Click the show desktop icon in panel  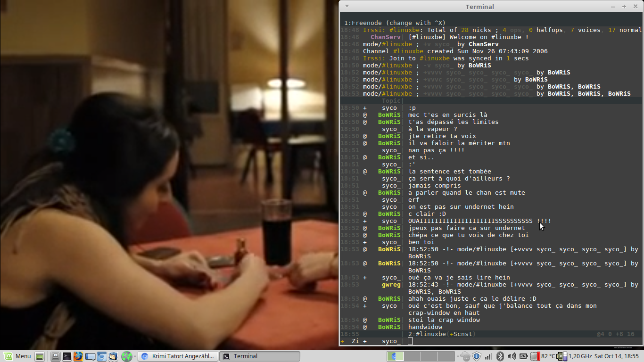tap(40, 356)
